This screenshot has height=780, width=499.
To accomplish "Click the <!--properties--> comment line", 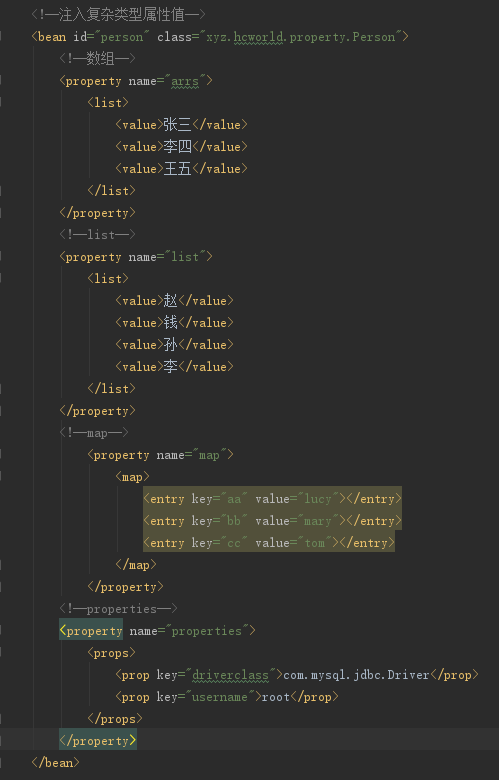I will [x=118, y=609].
